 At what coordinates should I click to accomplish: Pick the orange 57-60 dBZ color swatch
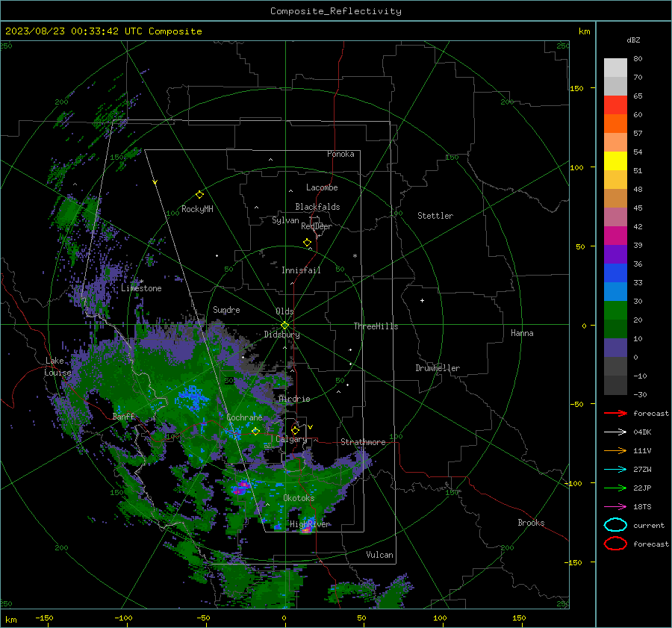click(615, 124)
